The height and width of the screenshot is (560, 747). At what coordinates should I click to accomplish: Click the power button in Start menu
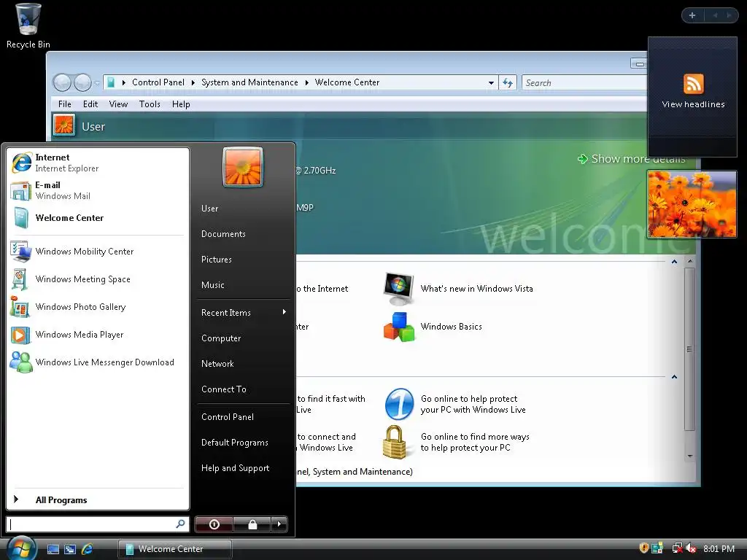tap(214, 524)
